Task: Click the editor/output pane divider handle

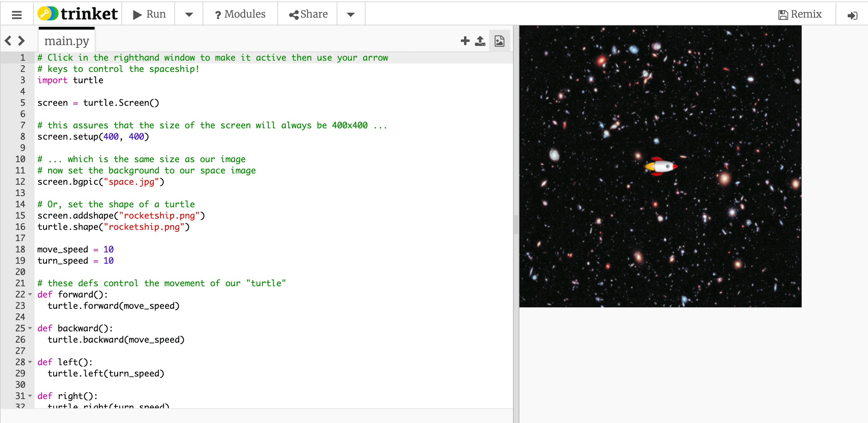Action: coord(516,224)
